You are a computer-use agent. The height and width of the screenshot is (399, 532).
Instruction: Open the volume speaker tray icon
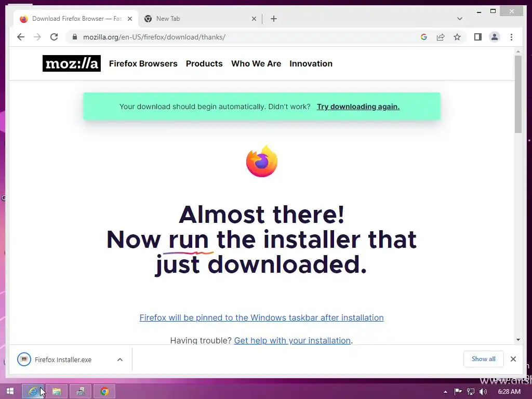[483, 392]
